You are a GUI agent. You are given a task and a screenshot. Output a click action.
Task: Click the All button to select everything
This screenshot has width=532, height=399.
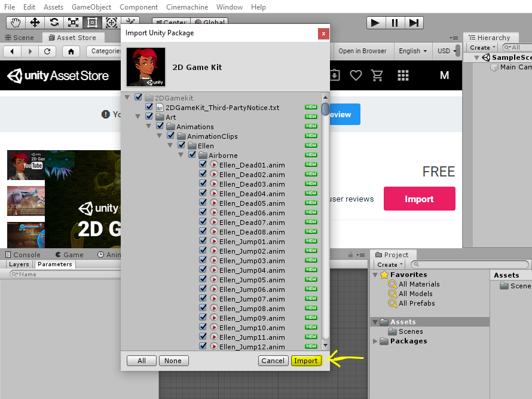(142, 361)
